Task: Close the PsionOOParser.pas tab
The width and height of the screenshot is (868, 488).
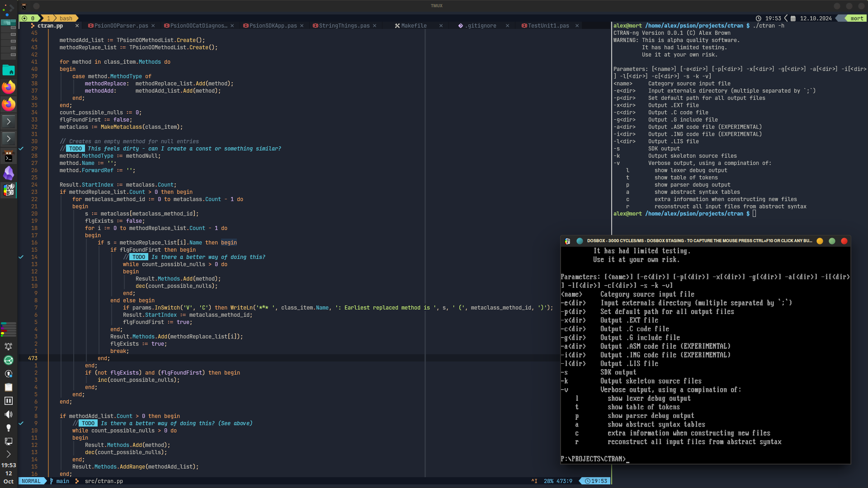Action: click(x=153, y=26)
